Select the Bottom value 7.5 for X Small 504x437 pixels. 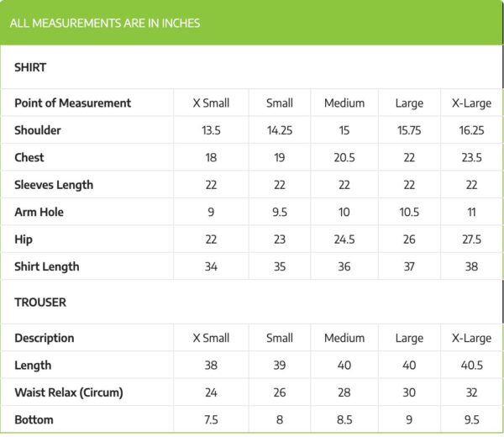coord(211,419)
